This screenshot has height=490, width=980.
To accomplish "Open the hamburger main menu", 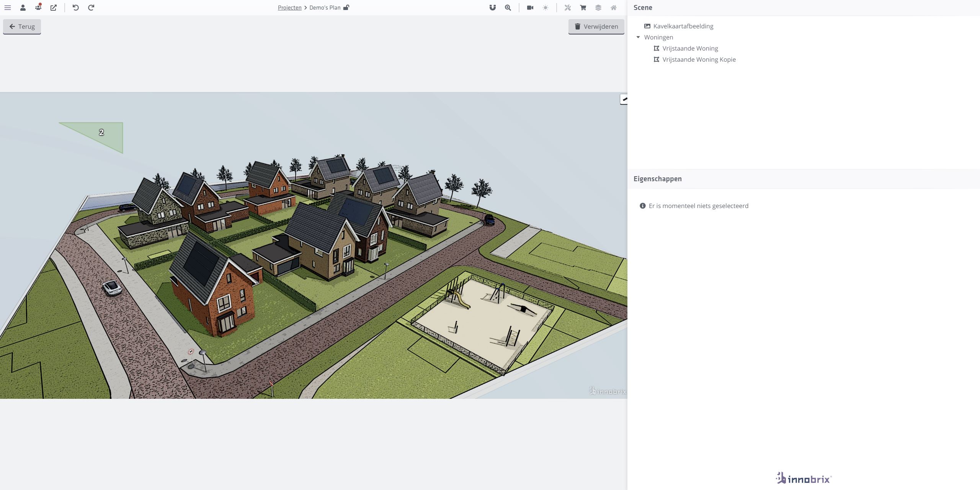I will (x=8, y=8).
